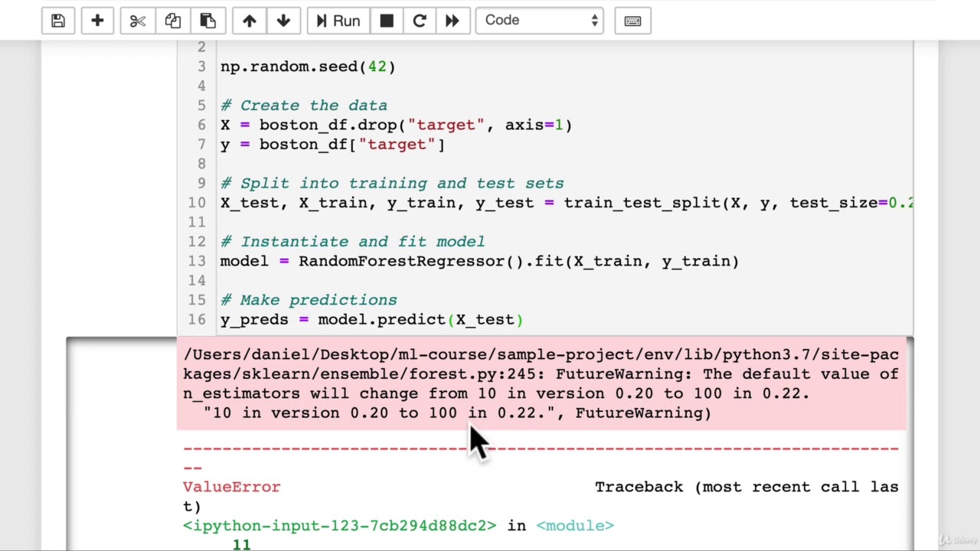Viewport: 980px width, 551px height.
Task: Click the y_preds = model.predict(X_test) line
Action: tap(371, 320)
